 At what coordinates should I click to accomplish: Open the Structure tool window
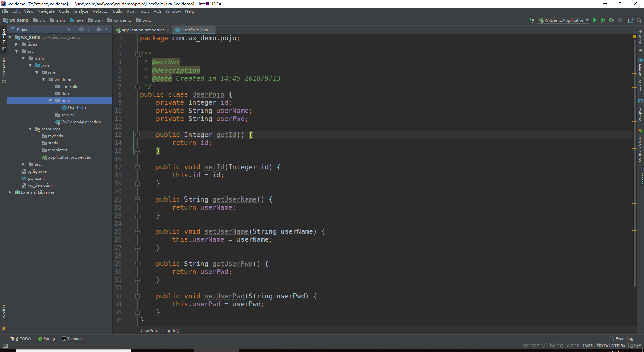(x=4, y=70)
